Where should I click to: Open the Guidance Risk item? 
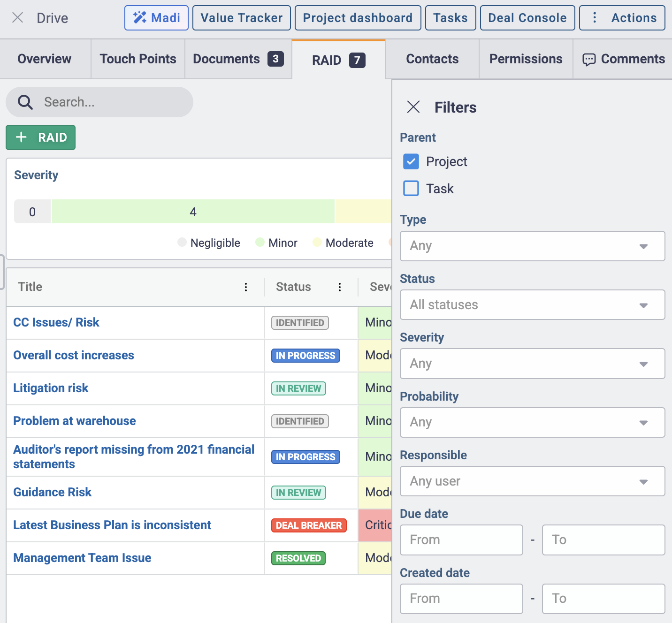click(53, 492)
